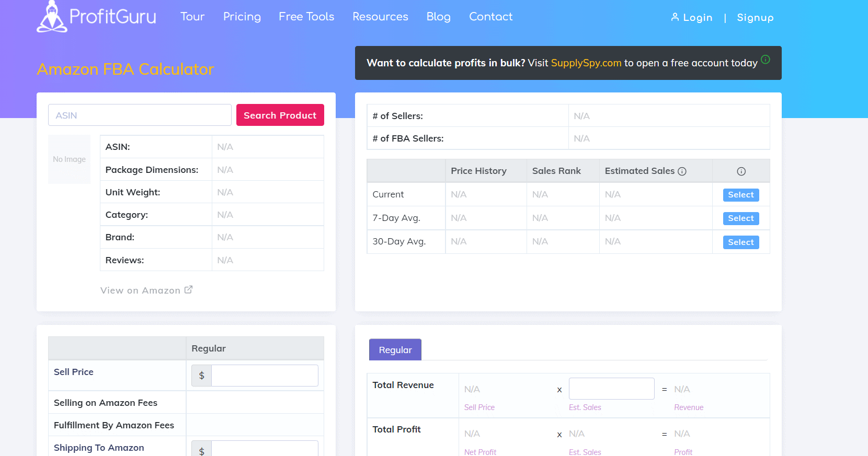Select the Current row values

coord(740,195)
